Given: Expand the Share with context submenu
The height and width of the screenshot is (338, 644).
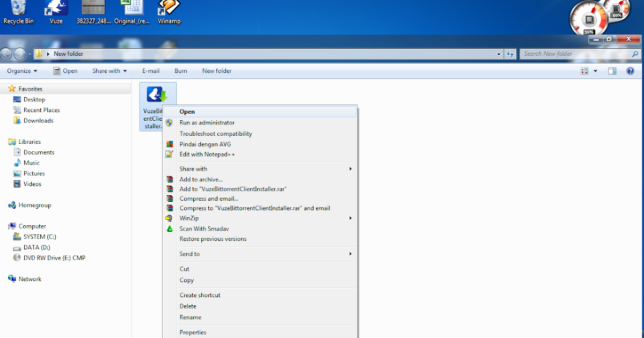Looking at the screenshot, I should pos(260,169).
